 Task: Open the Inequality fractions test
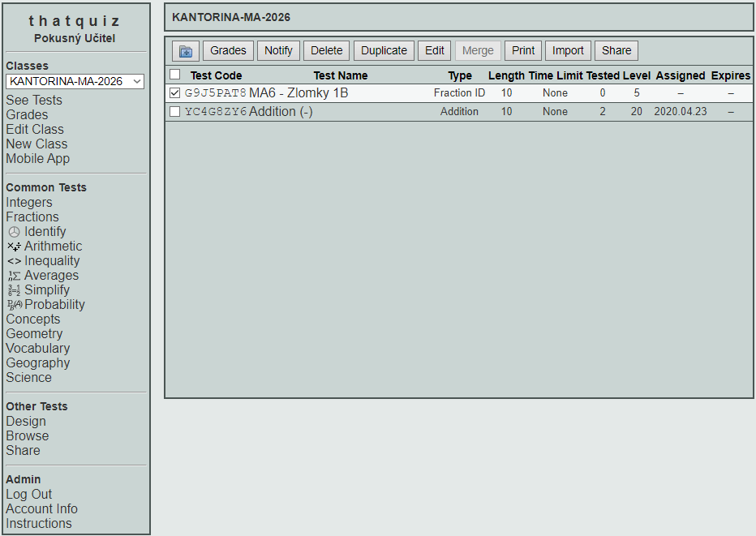(52, 261)
